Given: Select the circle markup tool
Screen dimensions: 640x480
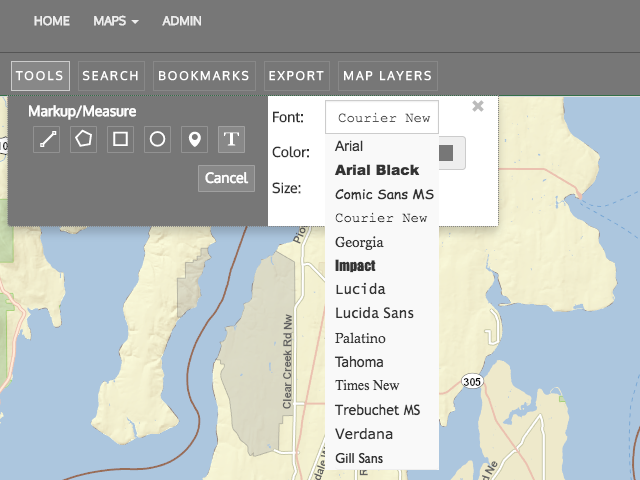Looking at the screenshot, I should [157, 139].
